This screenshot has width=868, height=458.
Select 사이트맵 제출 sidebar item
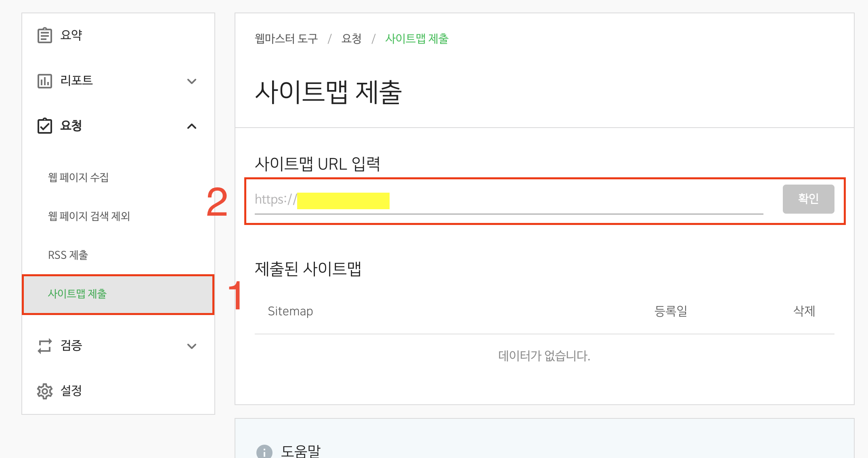(77, 294)
